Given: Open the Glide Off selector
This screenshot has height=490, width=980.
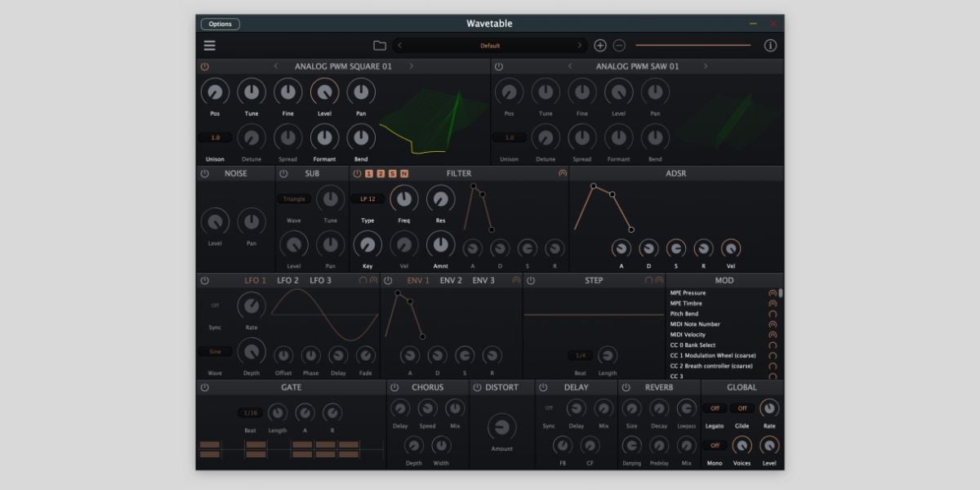Looking at the screenshot, I should click(742, 408).
